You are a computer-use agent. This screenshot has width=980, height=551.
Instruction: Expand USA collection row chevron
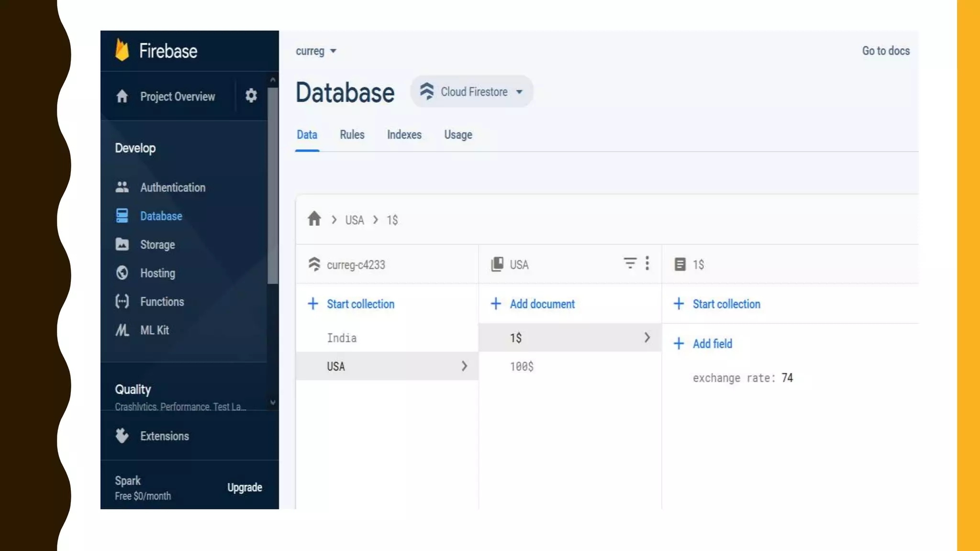coord(464,366)
